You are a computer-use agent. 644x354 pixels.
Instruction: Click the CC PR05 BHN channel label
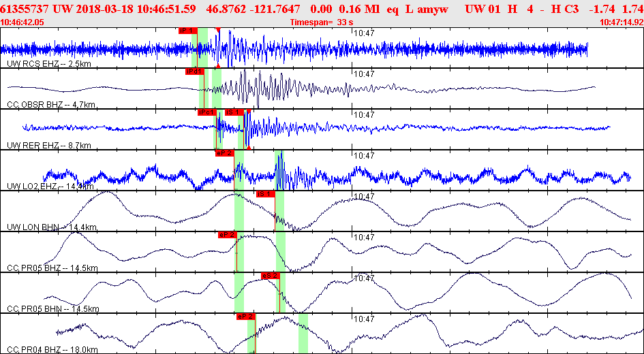(x=53, y=308)
